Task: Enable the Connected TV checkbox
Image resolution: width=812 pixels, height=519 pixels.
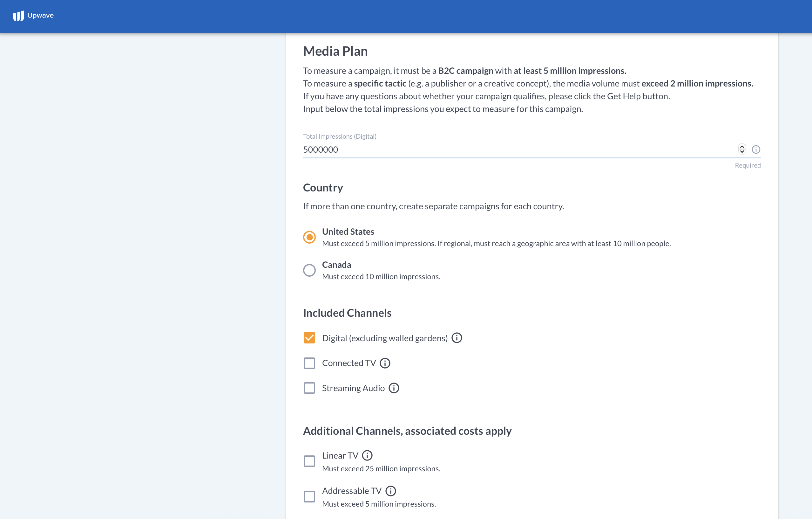Action: pos(309,363)
